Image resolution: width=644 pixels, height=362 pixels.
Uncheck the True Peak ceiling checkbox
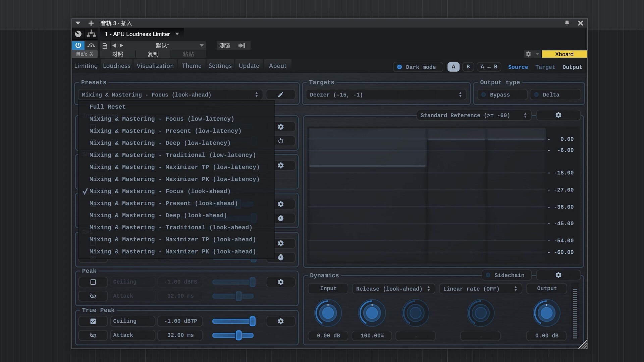[x=93, y=321]
